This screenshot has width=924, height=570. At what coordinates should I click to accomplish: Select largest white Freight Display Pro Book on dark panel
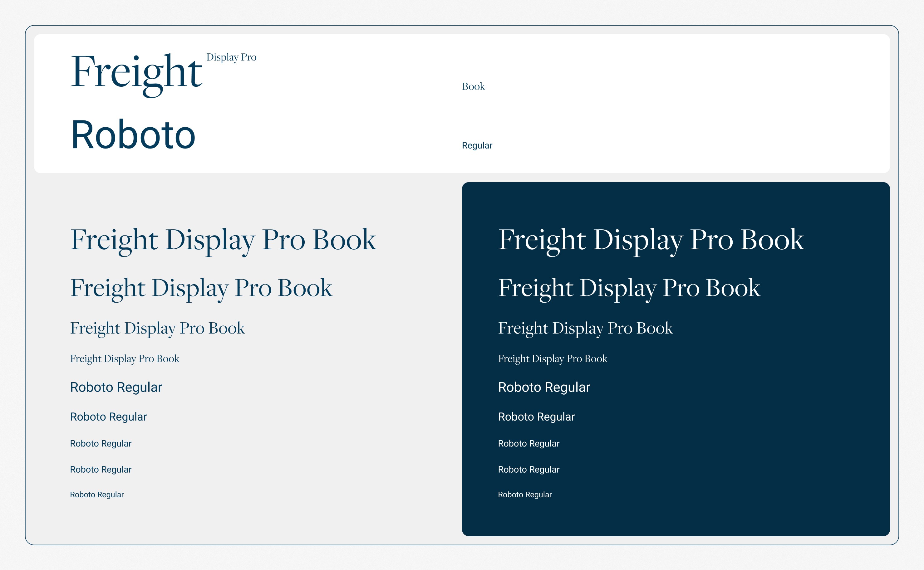(x=651, y=240)
